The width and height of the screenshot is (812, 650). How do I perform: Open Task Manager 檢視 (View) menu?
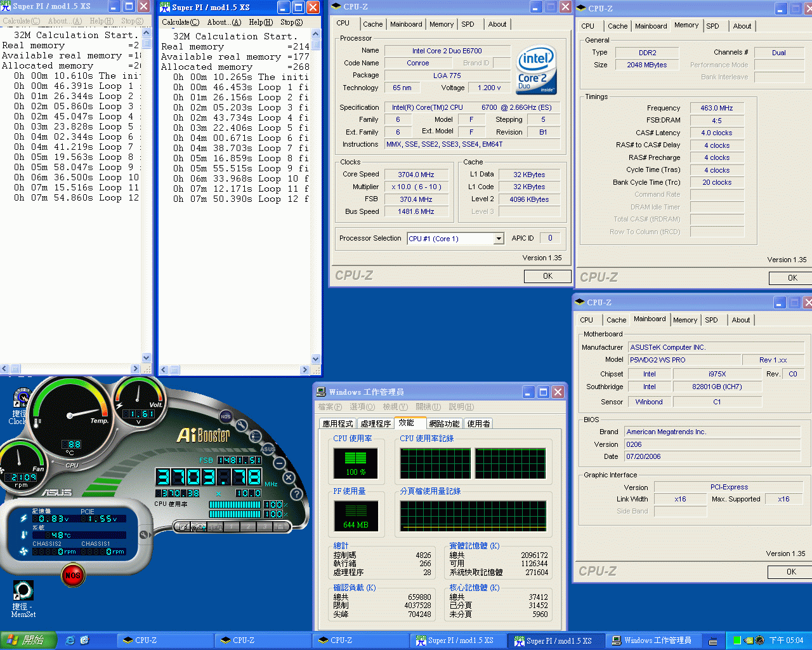click(x=395, y=407)
